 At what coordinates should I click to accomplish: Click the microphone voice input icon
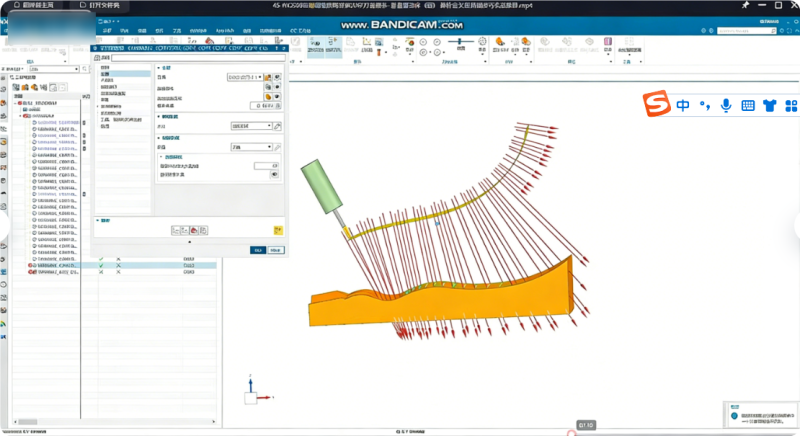click(x=725, y=105)
